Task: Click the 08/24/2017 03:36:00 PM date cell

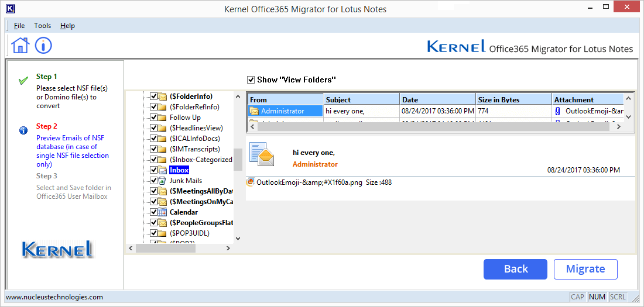Action: (x=438, y=111)
